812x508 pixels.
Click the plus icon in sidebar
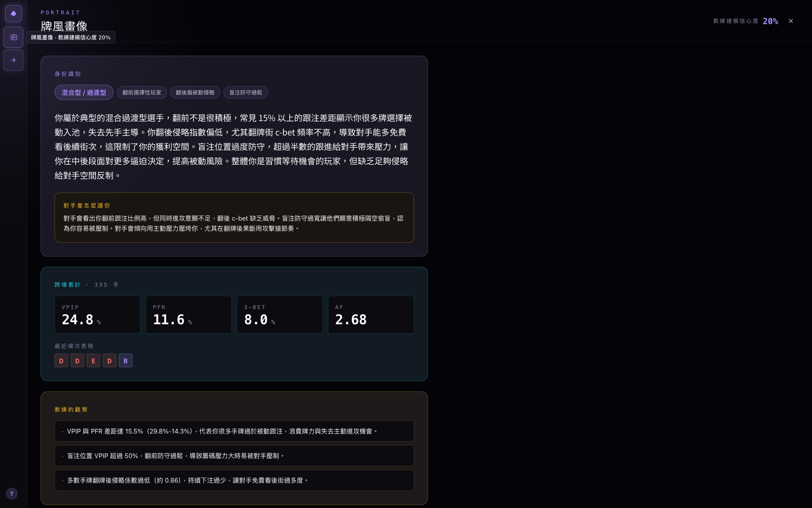[x=14, y=60]
